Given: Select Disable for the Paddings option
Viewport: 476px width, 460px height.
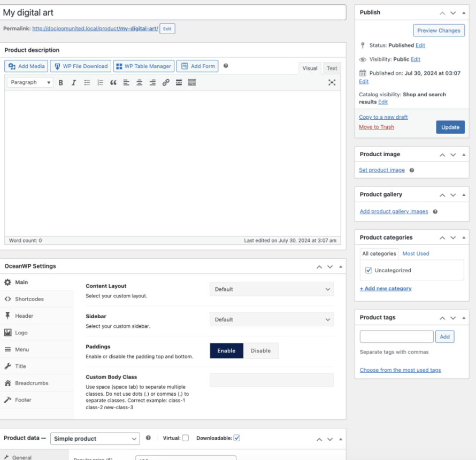Looking at the screenshot, I should coord(260,351).
